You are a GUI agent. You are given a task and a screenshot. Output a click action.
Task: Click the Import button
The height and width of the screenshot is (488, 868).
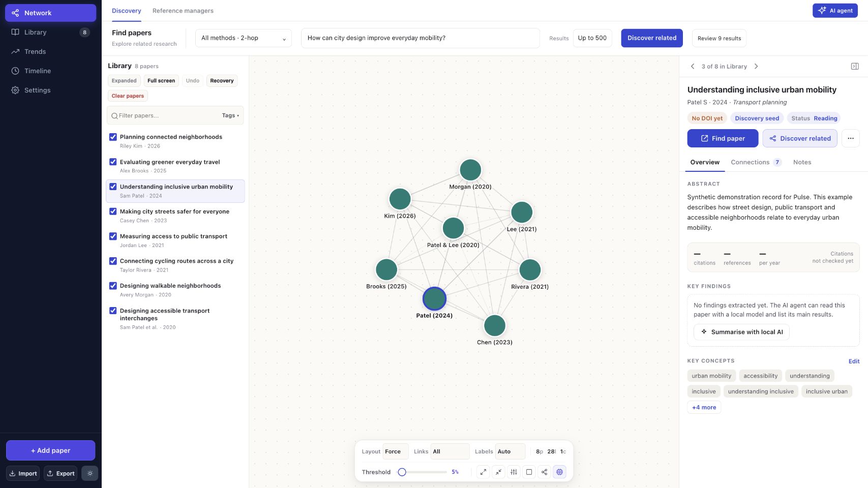pos(23,473)
